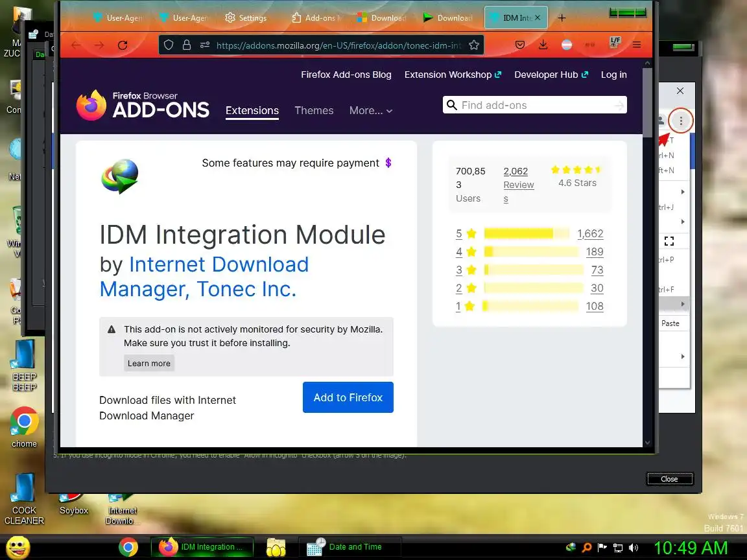
Task: Open tracking protection shield icon
Action: 169,45
